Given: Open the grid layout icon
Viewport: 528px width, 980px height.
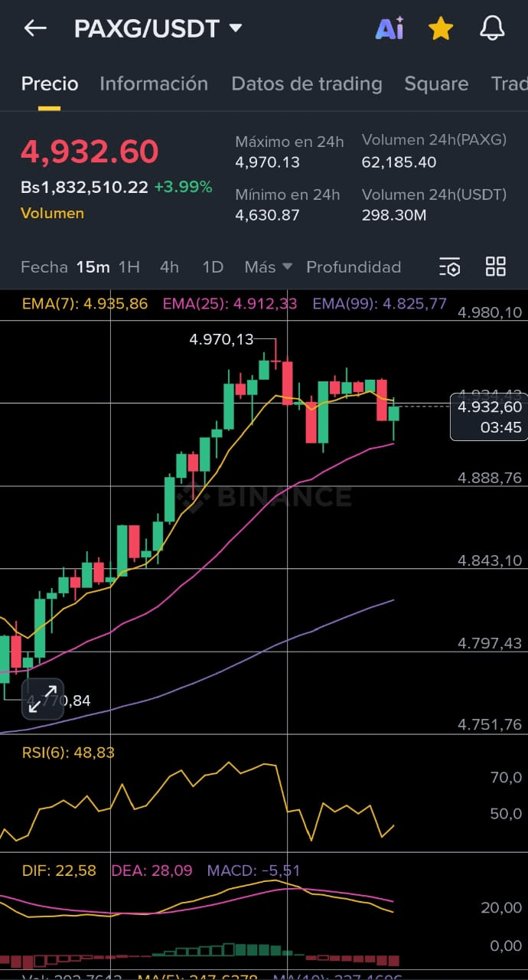Looking at the screenshot, I should coord(496,266).
